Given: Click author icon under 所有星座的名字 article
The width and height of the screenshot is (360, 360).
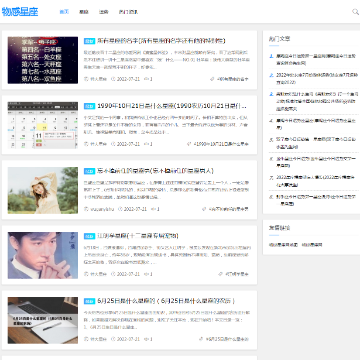Looking at the screenshot, I should point(86,79).
